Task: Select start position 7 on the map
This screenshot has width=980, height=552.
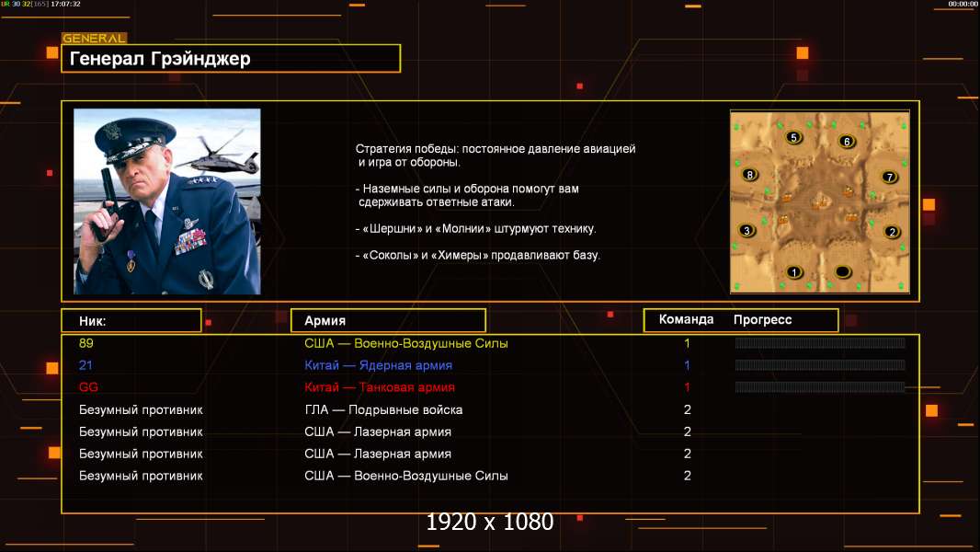Action: (x=890, y=177)
